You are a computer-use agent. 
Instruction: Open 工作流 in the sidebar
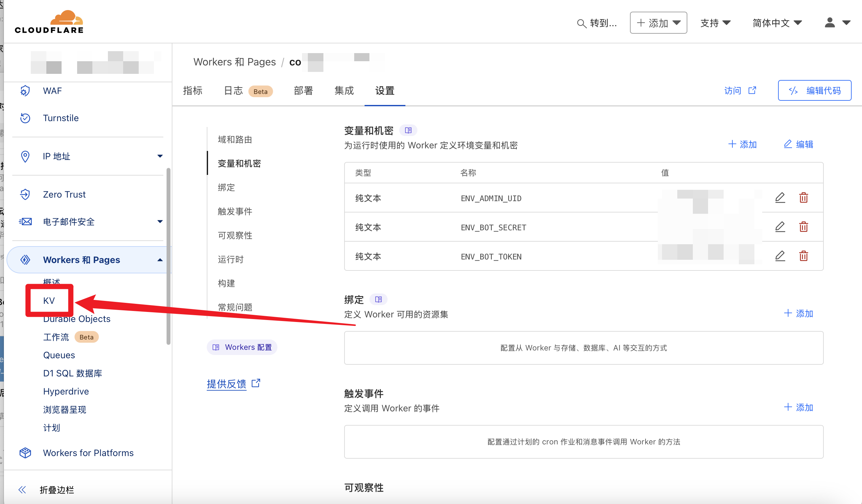pyautogui.click(x=56, y=337)
